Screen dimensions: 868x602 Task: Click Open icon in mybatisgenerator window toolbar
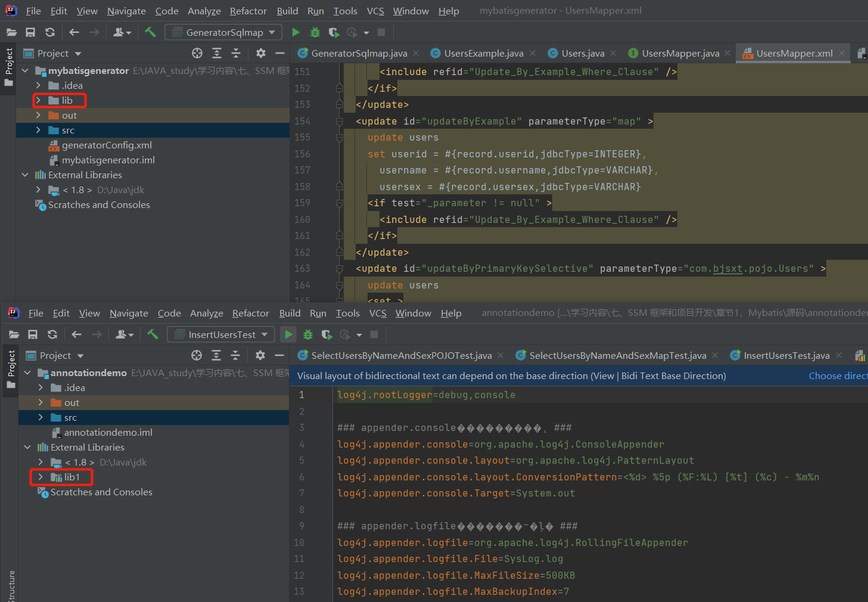(11, 32)
